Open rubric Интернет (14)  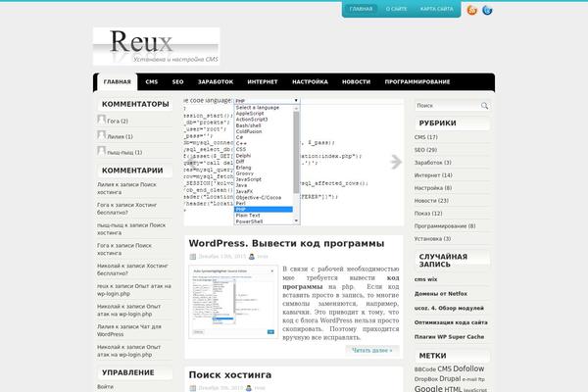(433, 175)
